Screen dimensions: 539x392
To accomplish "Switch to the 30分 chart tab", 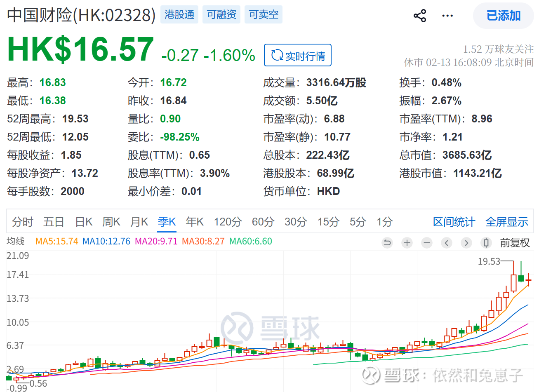I will 296,222.
